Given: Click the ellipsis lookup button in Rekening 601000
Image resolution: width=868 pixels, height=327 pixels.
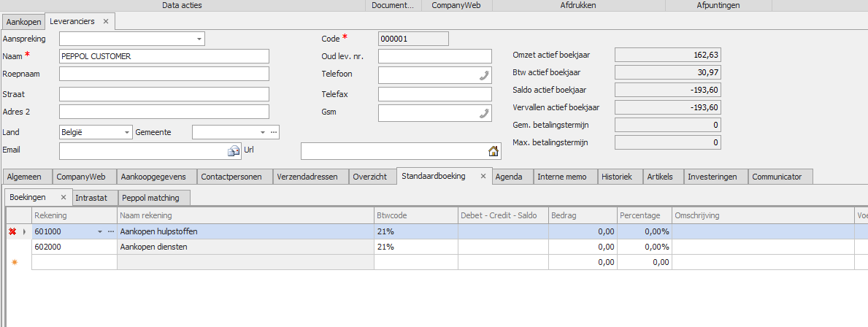Looking at the screenshot, I should (111, 231).
